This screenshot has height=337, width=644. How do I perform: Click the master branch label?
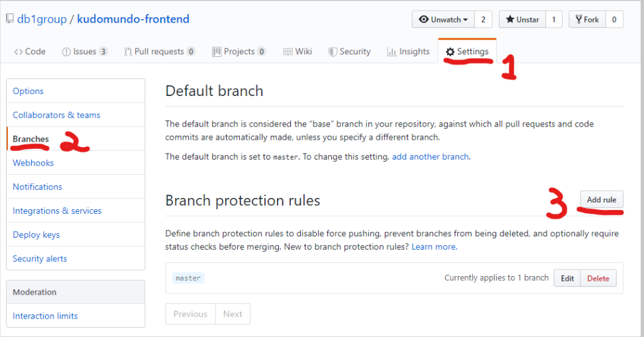pyautogui.click(x=188, y=278)
